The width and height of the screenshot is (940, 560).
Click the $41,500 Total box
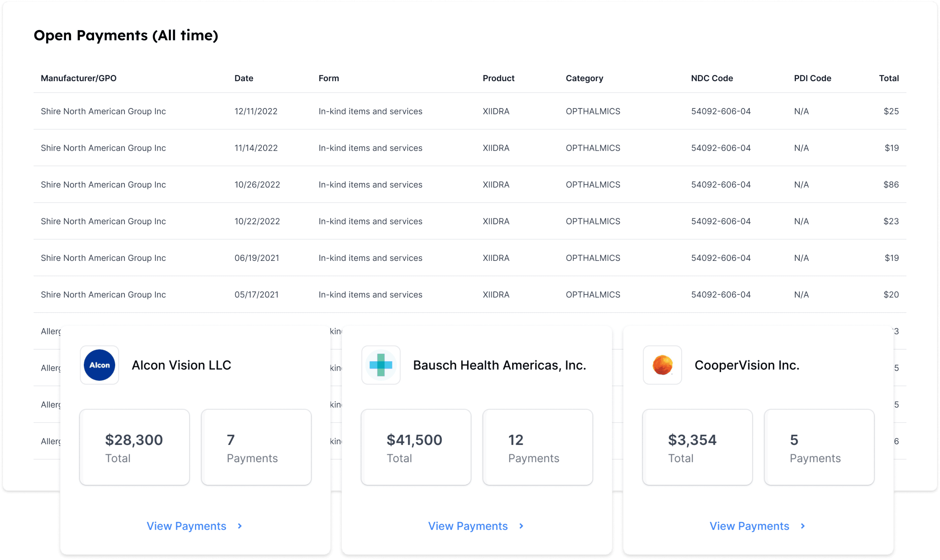(416, 447)
